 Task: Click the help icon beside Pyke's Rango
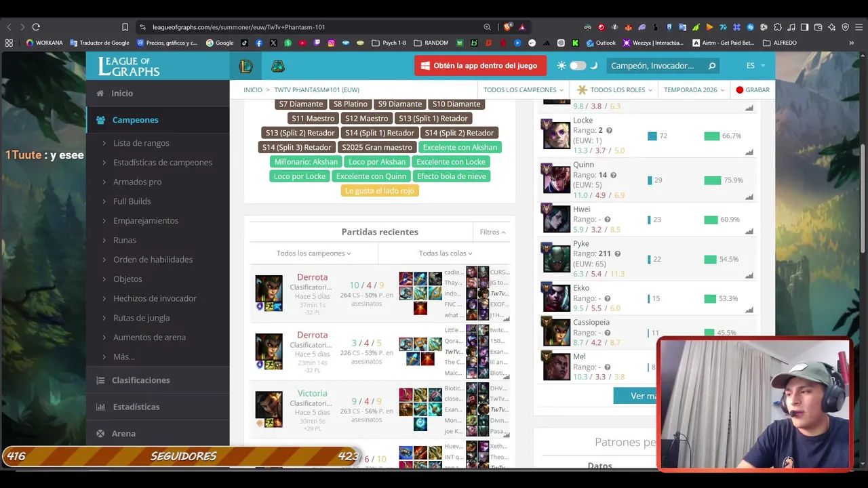pyautogui.click(x=617, y=253)
